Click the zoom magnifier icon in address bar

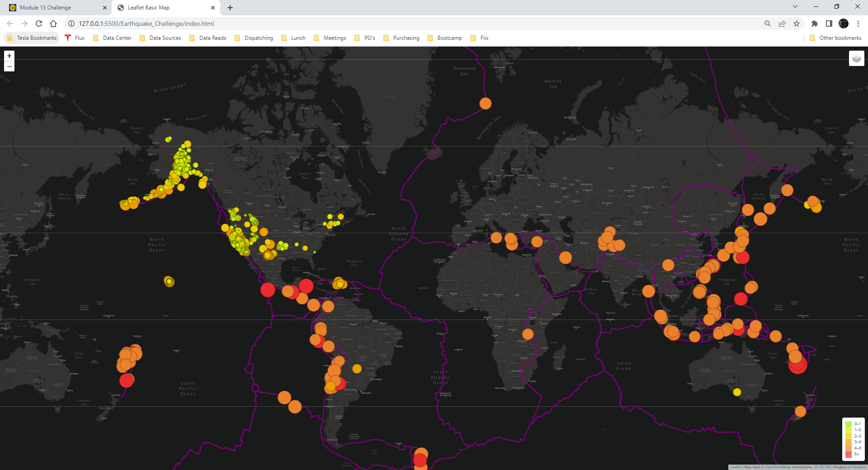(767, 23)
